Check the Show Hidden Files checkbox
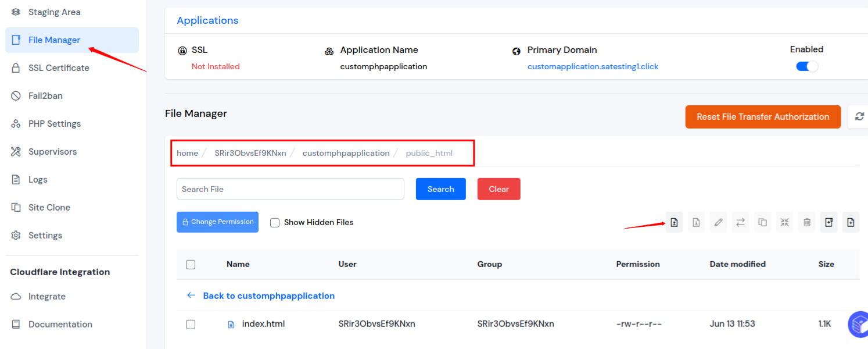This screenshot has height=349, width=868. coord(275,222)
